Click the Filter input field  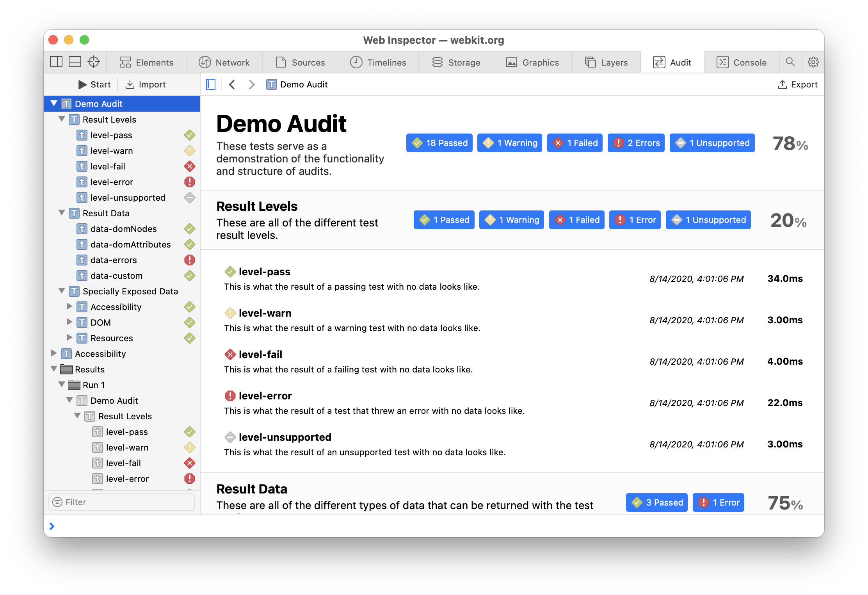click(122, 502)
